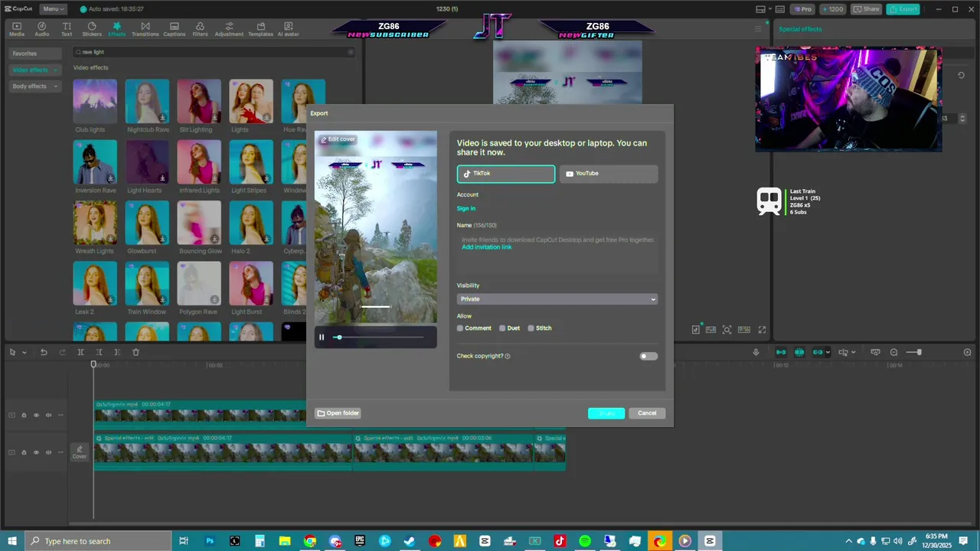Tick the Stitch checkbox

click(x=531, y=328)
